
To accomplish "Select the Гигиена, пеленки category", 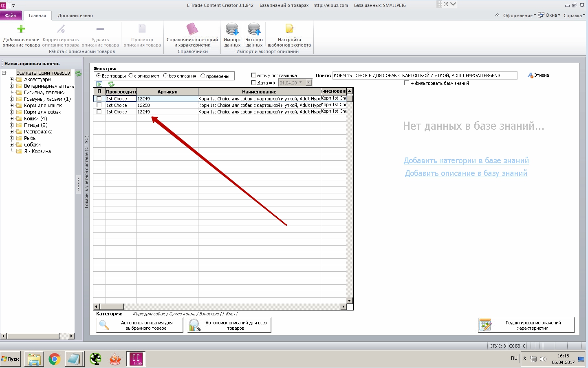I will click(x=44, y=93).
